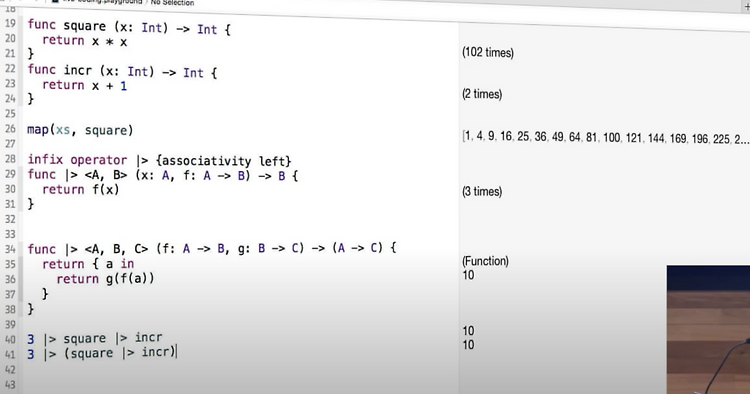Click the '3 |> square |> incr' code line
750x394 pixels.
pos(95,339)
